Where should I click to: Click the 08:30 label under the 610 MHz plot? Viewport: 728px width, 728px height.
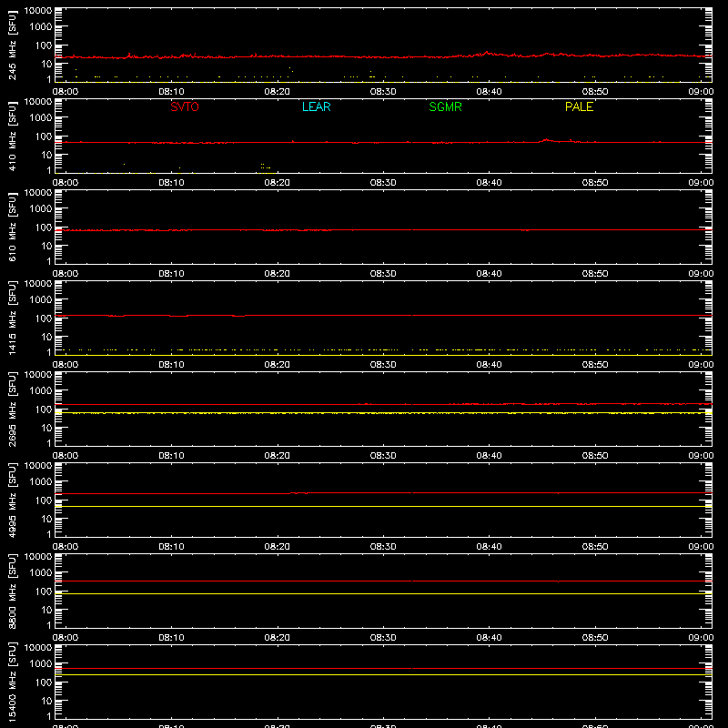[x=383, y=274]
